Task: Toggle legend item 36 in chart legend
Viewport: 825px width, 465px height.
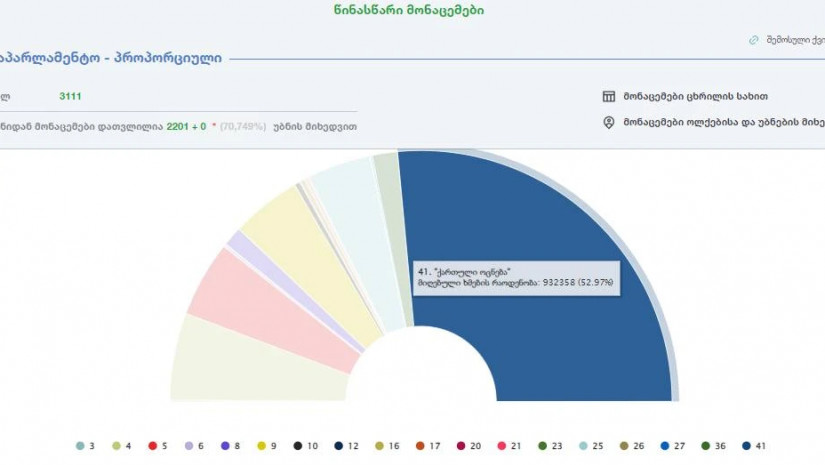Action: (x=713, y=446)
